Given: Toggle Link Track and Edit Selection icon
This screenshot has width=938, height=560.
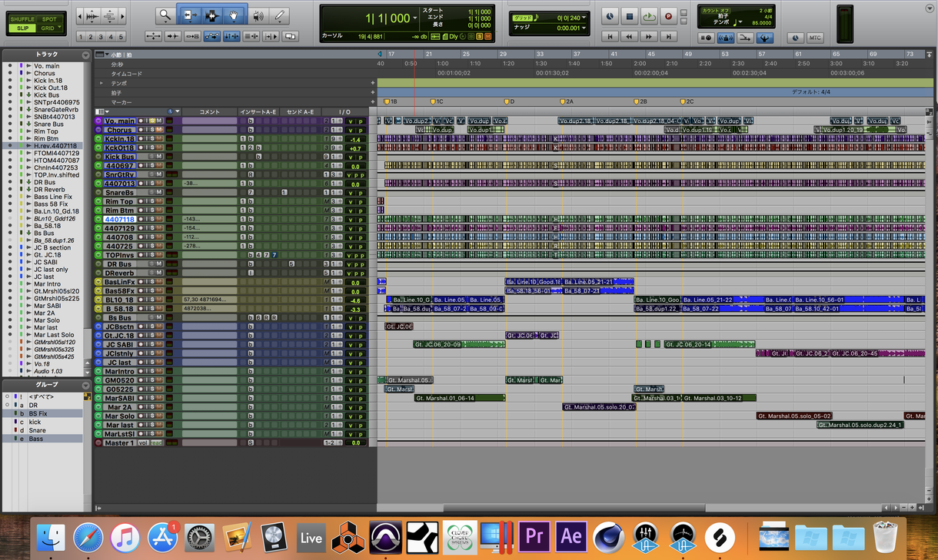Looking at the screenshot, I should point(251,36).
